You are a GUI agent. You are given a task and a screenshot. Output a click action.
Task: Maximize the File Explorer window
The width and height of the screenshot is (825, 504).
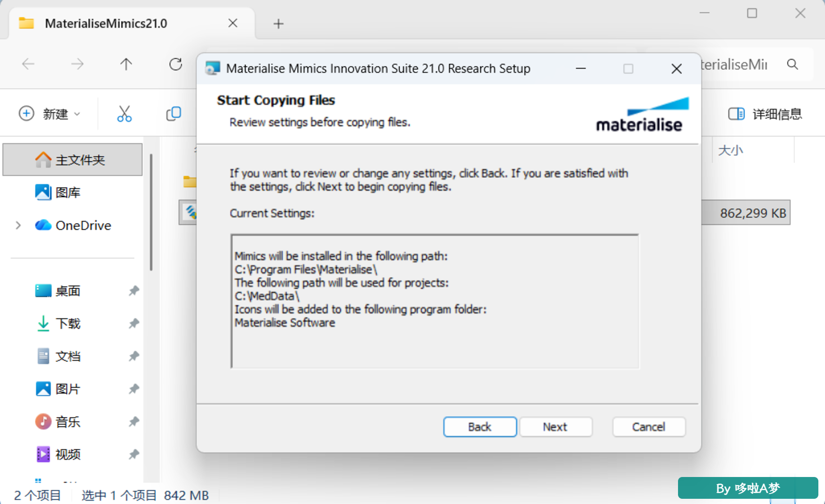click(x=752, y=13)
